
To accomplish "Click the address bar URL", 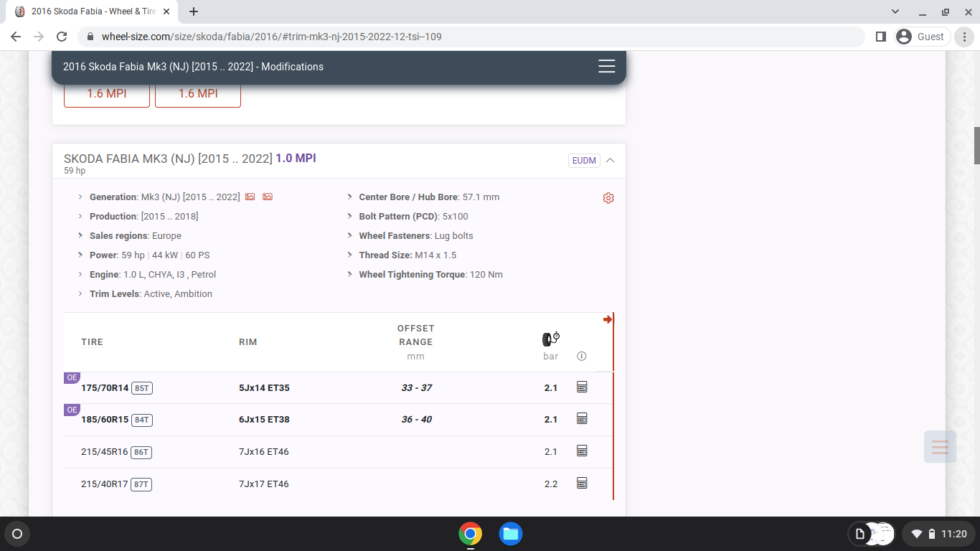I will tap(271, 37).
